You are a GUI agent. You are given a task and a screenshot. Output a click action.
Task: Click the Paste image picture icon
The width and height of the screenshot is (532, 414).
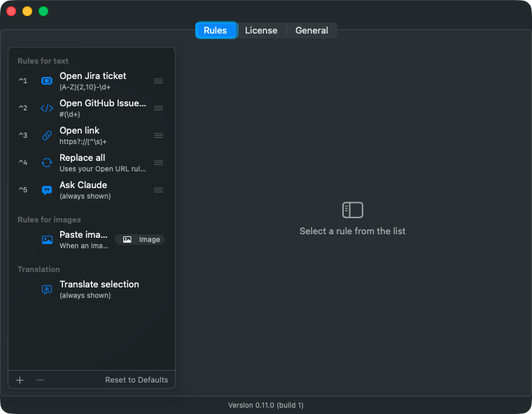point(47,240)
